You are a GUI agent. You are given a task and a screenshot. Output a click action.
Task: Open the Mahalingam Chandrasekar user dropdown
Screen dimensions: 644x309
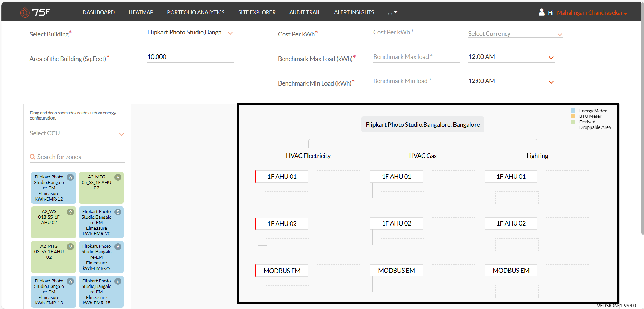(592, 12)
